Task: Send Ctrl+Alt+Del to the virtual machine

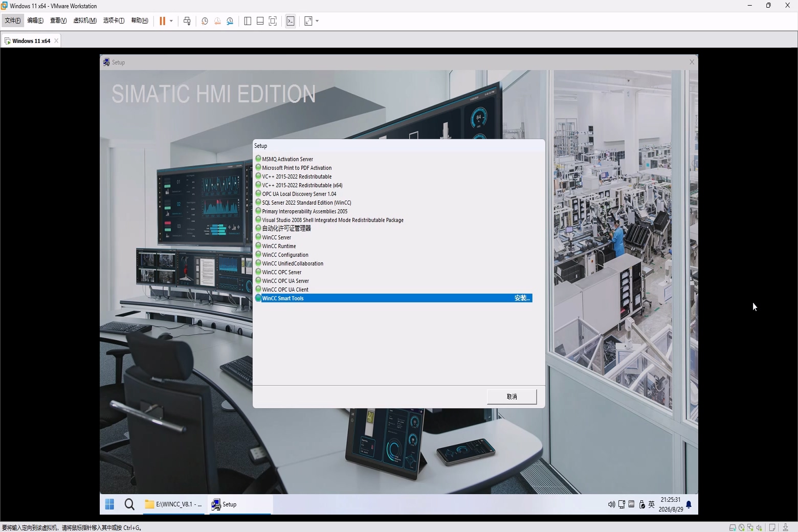Action: tap(187, 21)
